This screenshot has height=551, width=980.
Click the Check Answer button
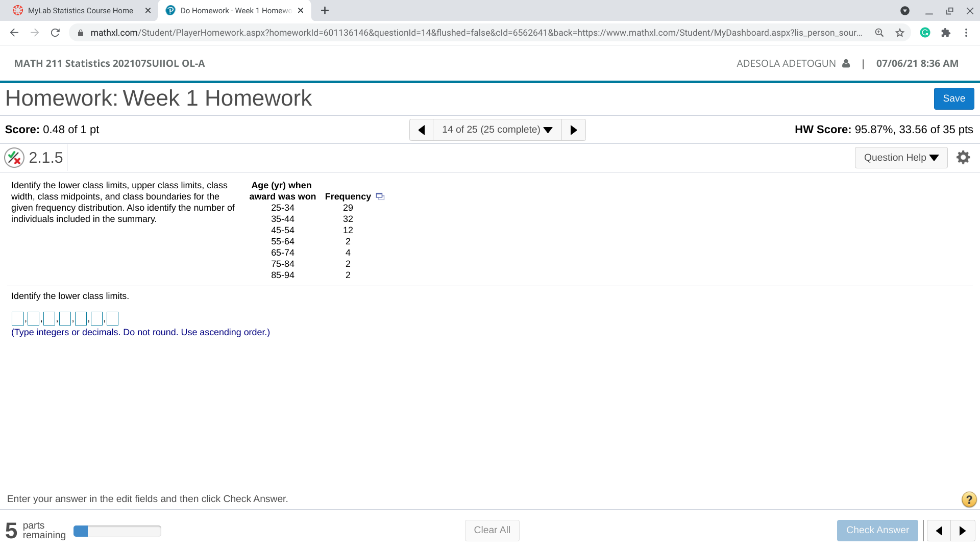pos(878,530)
